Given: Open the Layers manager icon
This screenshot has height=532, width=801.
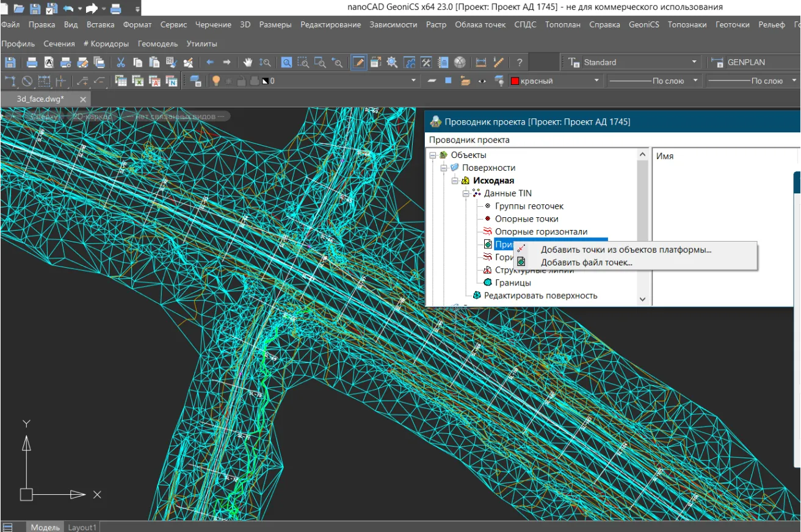Looking at the screenshot, I should tap(195, 81).
